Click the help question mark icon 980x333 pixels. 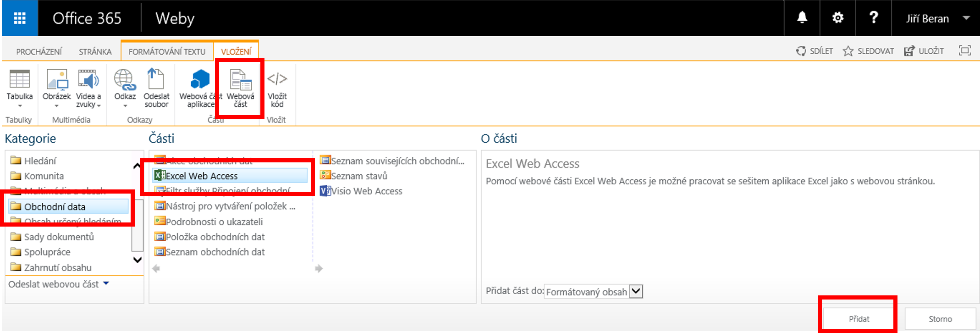[x=874, y=18]
